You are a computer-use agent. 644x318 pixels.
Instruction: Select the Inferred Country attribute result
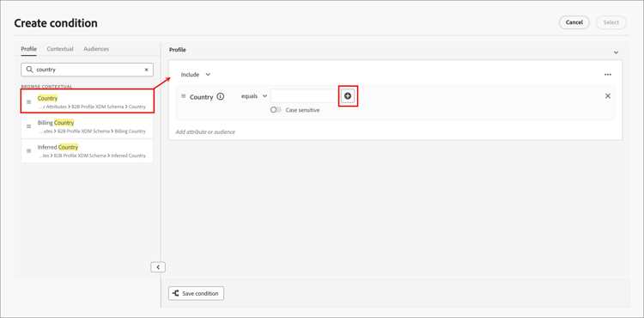tap(87, 150)
